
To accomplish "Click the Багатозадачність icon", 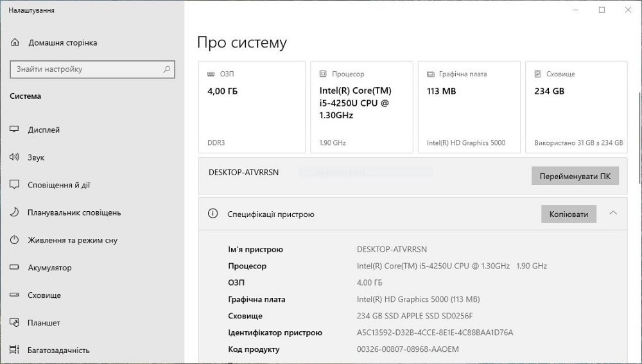I will click(x=14, y=350).
